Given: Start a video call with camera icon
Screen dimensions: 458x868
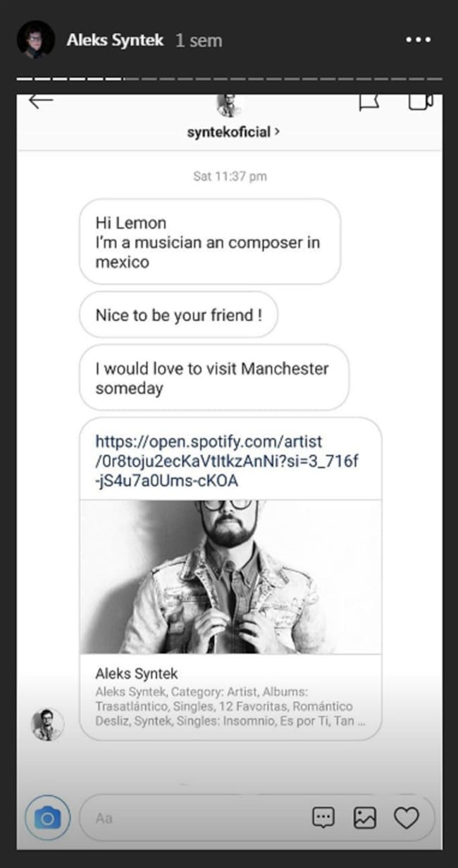Looking at the screenshot, I should 420,102.
